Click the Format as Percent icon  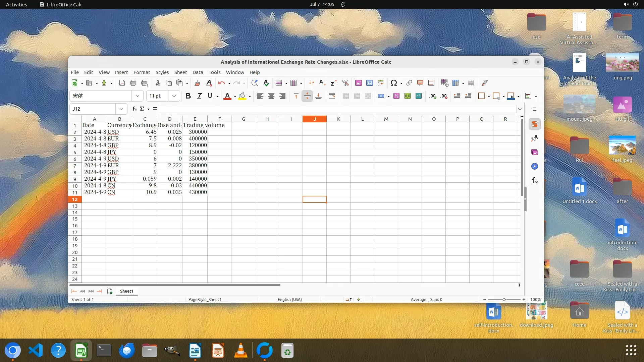click(x=396, y=96)
